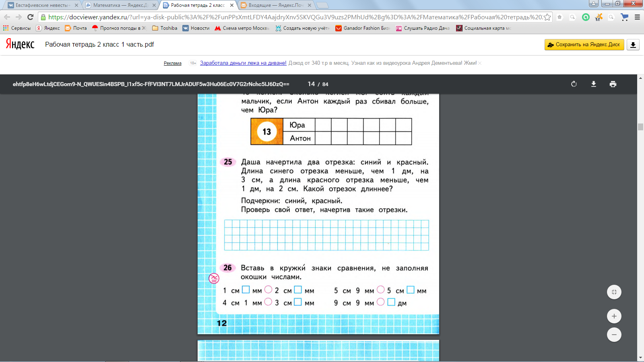Screen dimensions: 644x362
Task: Click the Антон row label in the table
Action: [300, 138]
